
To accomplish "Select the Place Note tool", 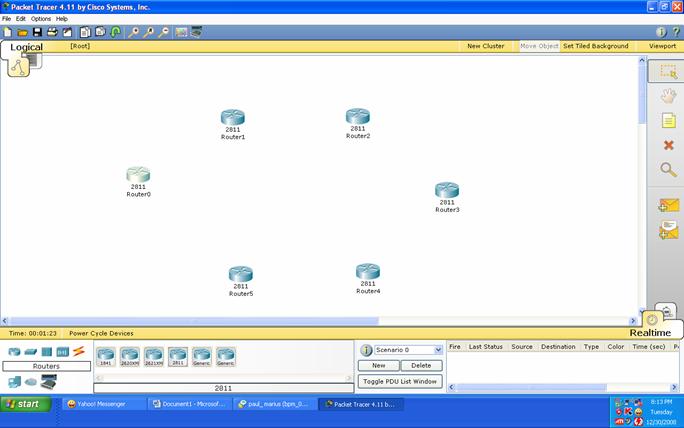I will tap(667, 120).
